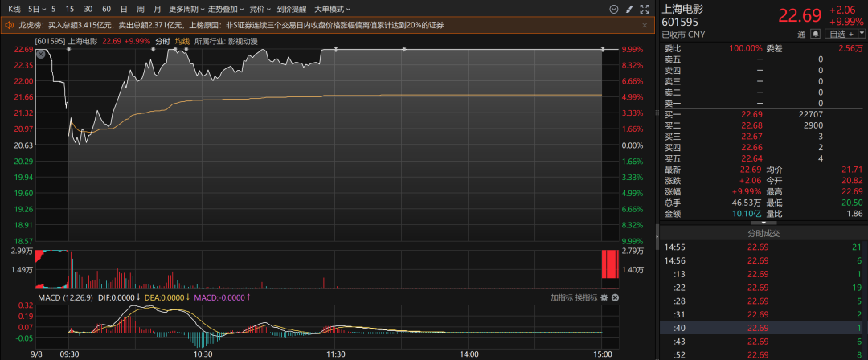Image resolution: width=868 pixels, height=360 pixels.
Task: Click the event marker at 09:30 on chart
Action: pos(68,49)
